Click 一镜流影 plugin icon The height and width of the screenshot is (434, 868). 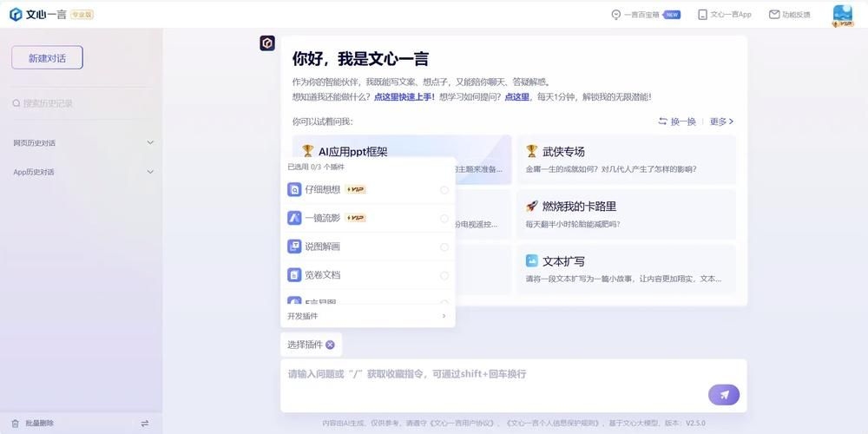pos(294,218)
